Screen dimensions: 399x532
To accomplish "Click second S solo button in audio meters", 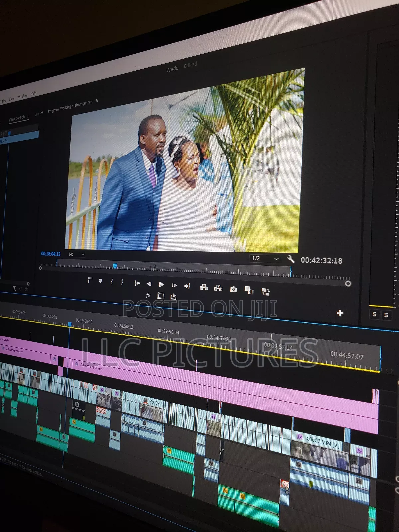I will (x=386, y=315).
